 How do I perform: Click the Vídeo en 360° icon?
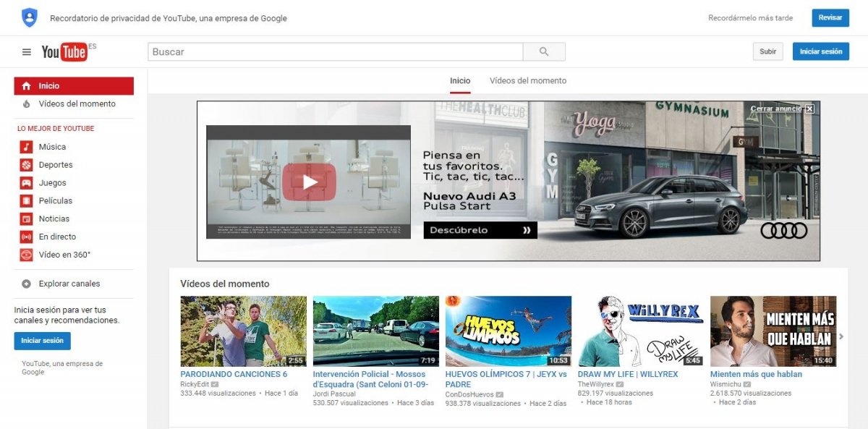(26, 255)
